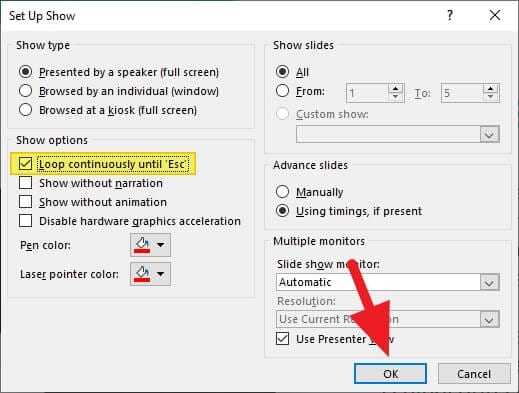Close the Set Up Show dialog
519x393 pixels.
coord(495,15)
